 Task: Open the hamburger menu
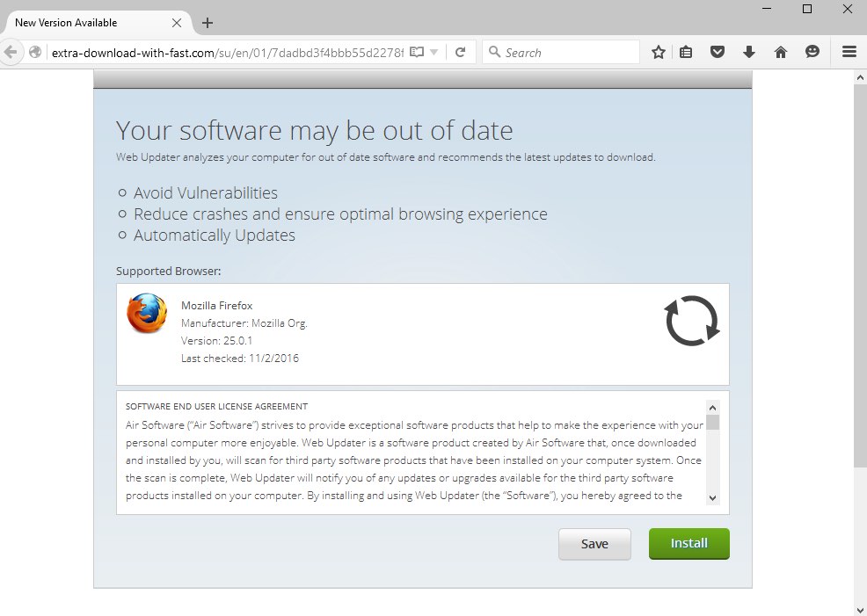tap(849, 52)
